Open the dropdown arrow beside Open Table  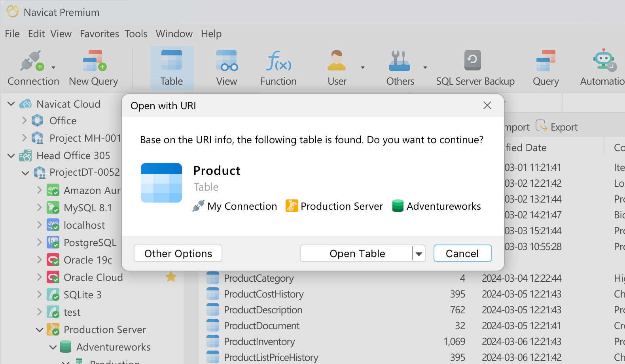click(x=419, y=254)
